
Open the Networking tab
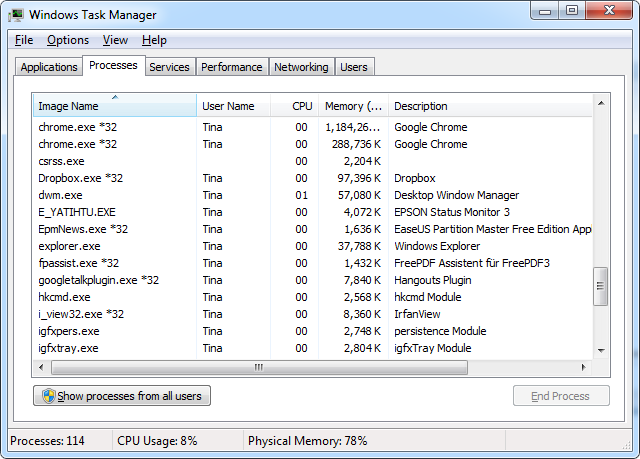tap(301, 67)
